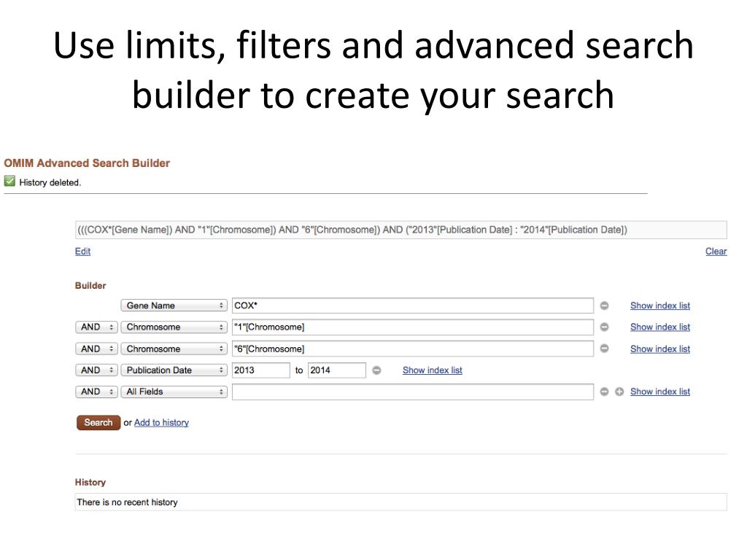747x560 pixels.
Task: Click the Search button
Action: click(x=98, y=422)
